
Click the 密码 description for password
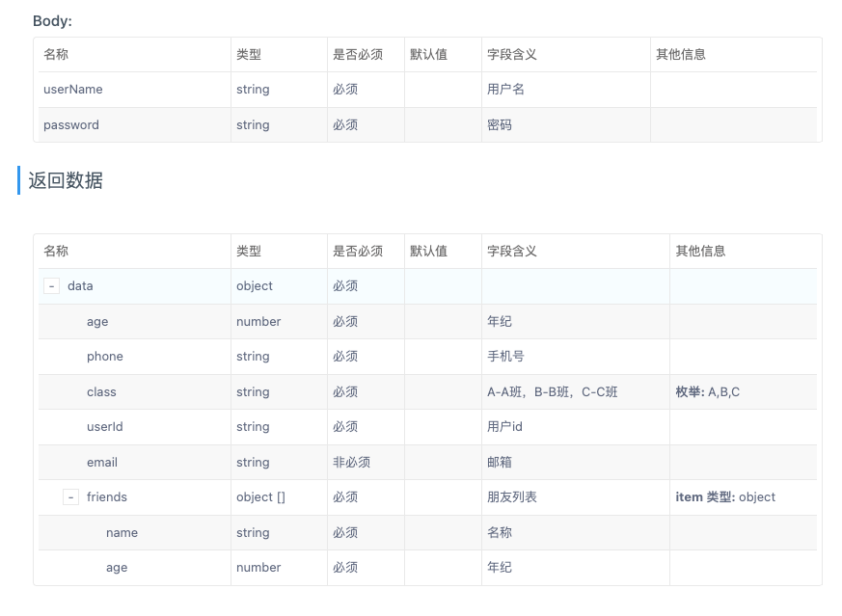click(x=500, y=125)
